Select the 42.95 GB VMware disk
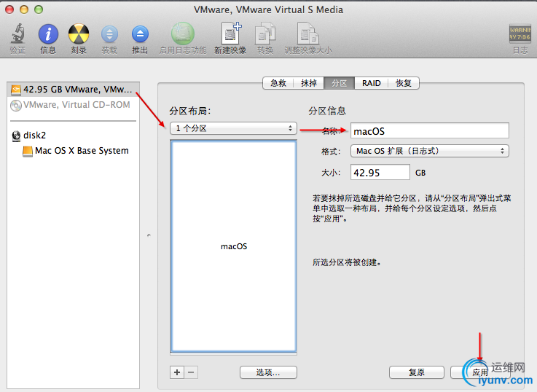 (74, 90)
